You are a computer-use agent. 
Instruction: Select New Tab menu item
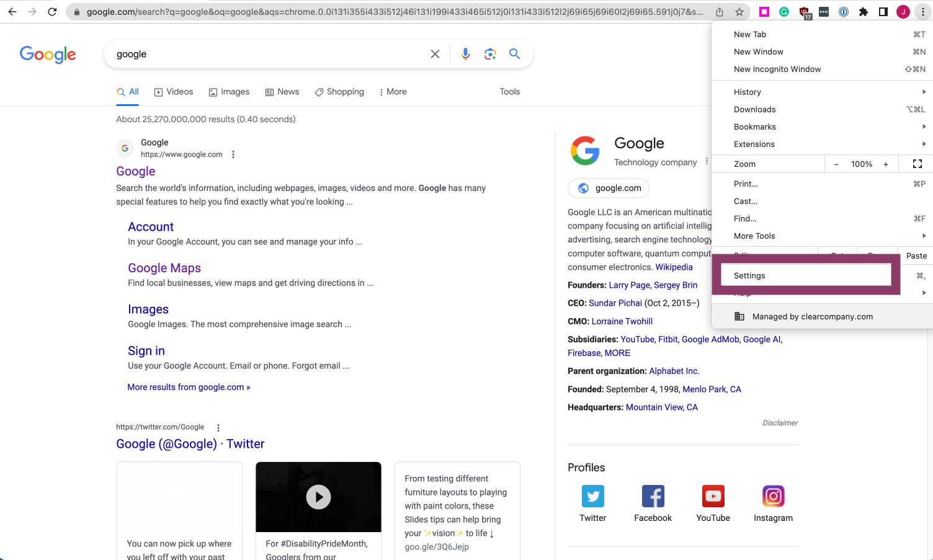(822, 34)
